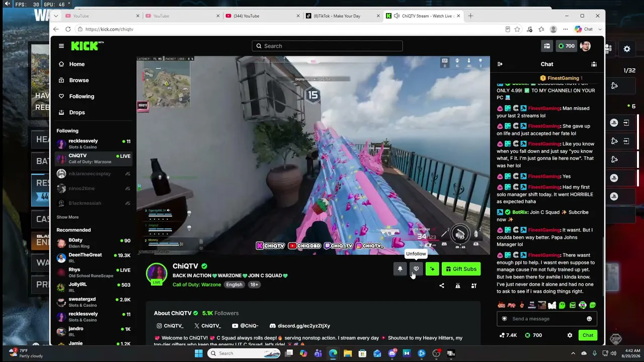This screenshot has height=362, width=644.
Task: Click the report icon next to share
Action: click(458, 286)
